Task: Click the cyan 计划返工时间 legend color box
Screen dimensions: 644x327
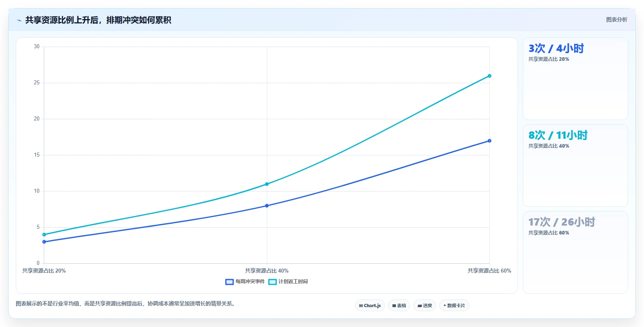Action: point(273,282)
